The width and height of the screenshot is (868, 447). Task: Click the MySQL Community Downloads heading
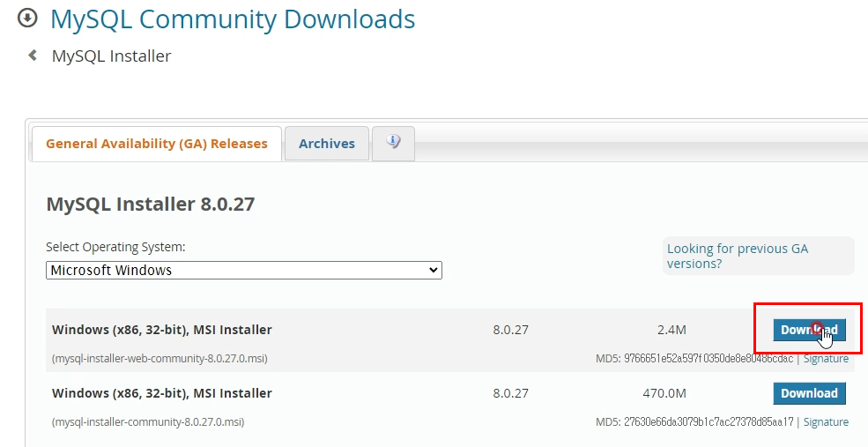pyautogui.click(x=233, y=19)
